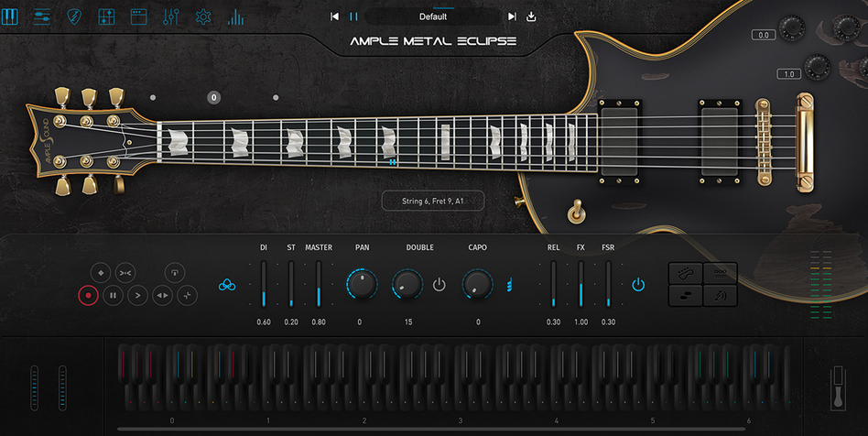Open the mixer faders icon panel

click(171, 16)
